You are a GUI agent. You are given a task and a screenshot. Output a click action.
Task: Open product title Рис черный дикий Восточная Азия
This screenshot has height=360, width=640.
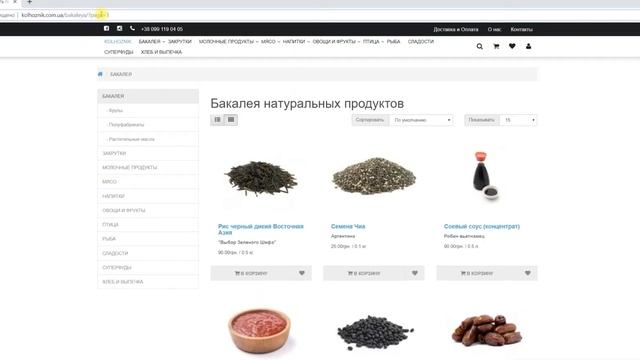(x=260, y=229)
